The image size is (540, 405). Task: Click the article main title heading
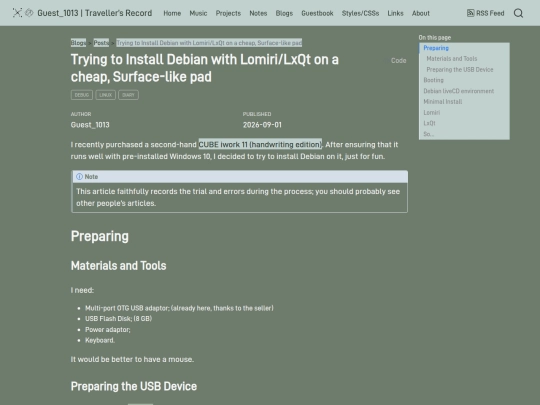pyautogui.click(x=205, y=68)
